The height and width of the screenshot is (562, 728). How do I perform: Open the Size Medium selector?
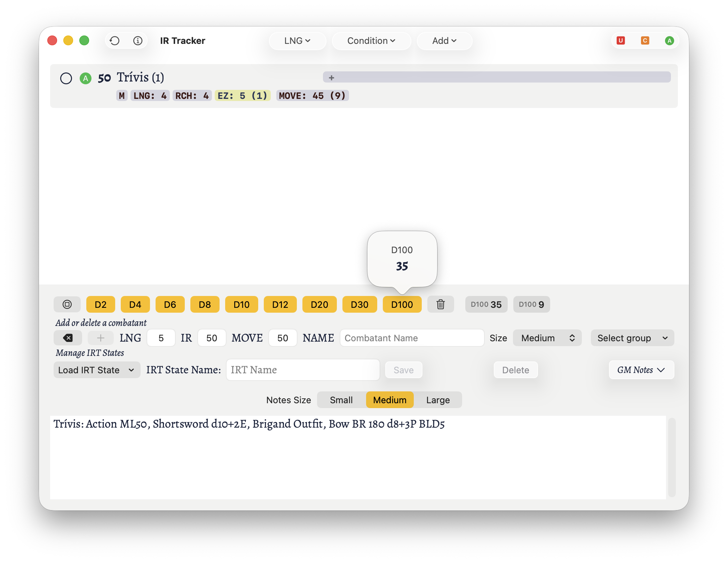click(547, 338)
